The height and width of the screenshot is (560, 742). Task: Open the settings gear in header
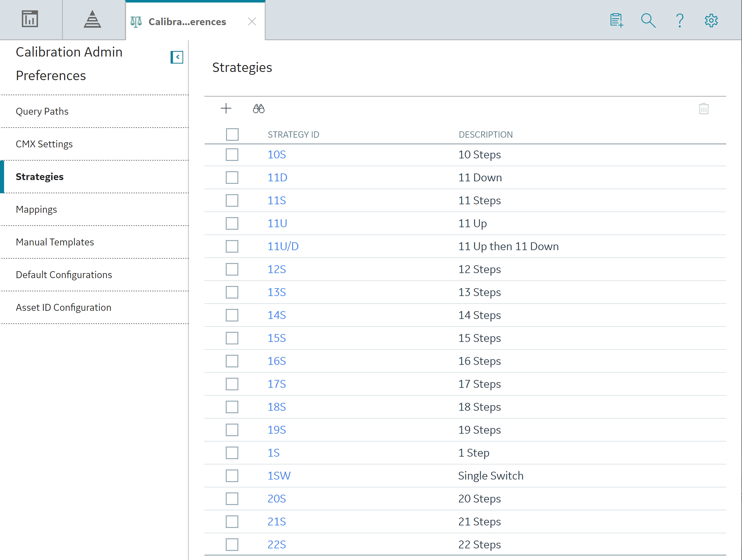pyautogui.click(x=711, y=20)
